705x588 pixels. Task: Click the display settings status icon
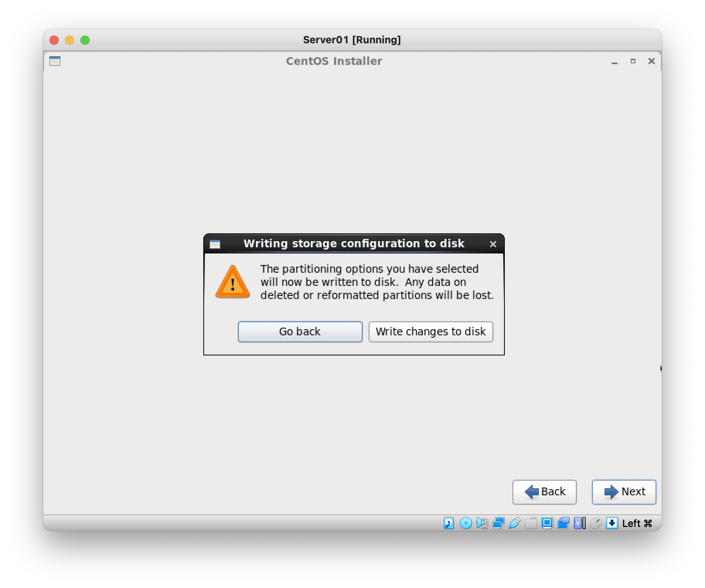tap(547, 523)
